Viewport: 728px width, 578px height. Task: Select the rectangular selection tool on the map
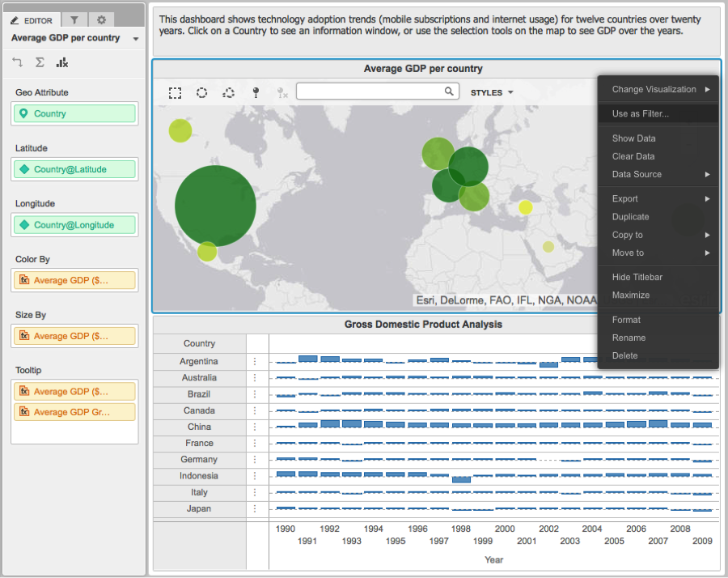tap(175, 92)
